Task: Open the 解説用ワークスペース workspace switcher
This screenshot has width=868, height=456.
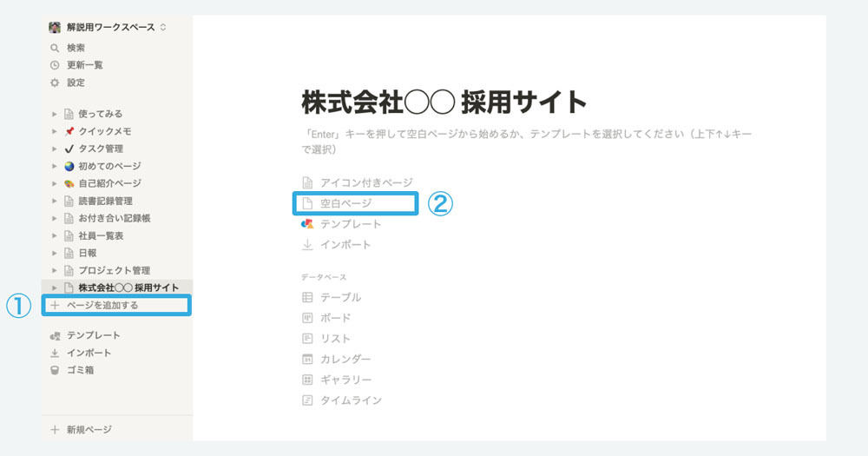Action: (108, 27)
